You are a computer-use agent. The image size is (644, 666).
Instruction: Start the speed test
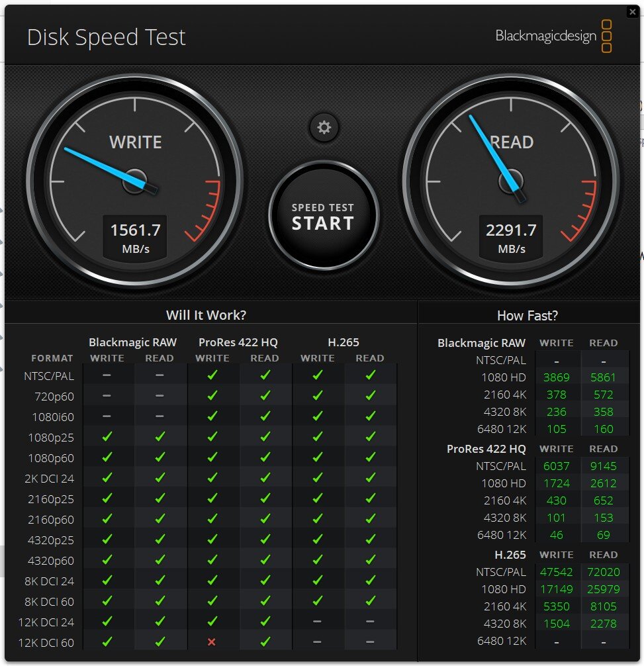coord(324,216)
